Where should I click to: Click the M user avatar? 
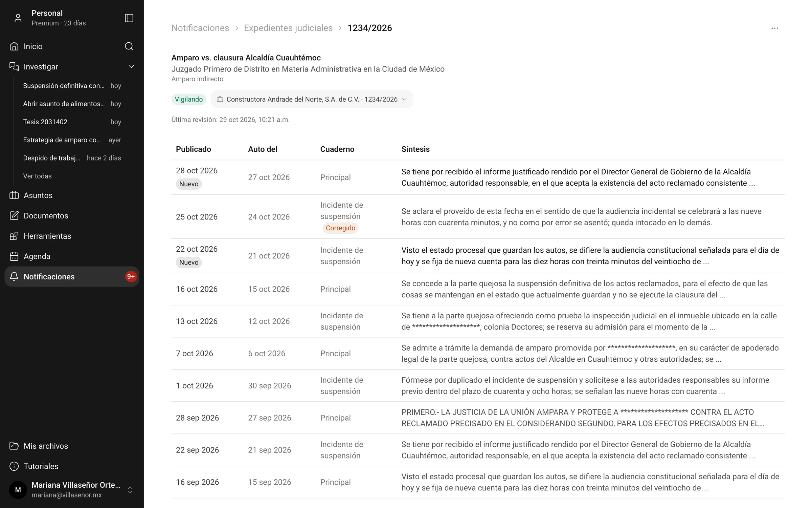coord(18,490)
